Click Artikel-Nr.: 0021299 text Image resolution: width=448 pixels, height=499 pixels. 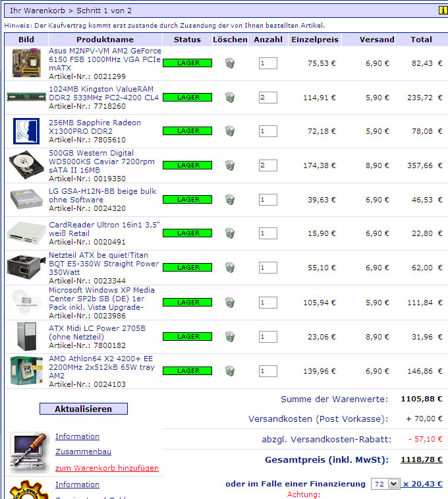click(87, 76)
